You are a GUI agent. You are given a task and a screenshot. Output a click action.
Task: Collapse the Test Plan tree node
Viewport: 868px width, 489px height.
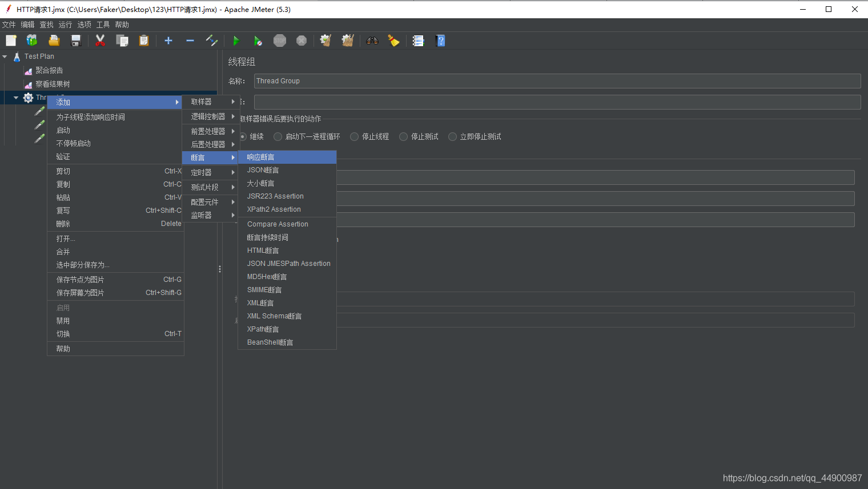click(x=5, y=56)
